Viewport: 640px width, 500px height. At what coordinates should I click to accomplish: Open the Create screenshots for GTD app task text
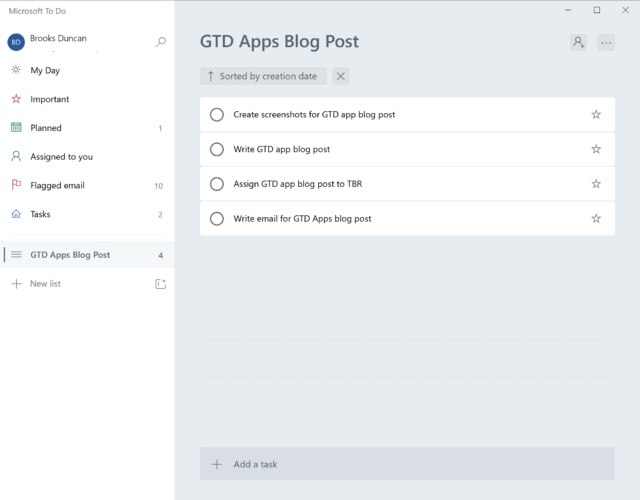pos(314,115)
